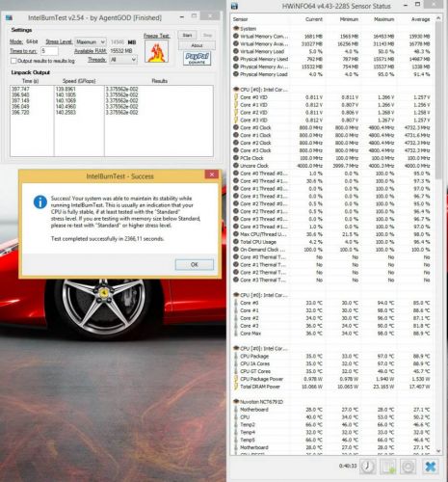Click the HWiNFO64 title bar disk icon
The height and width of the screenshot is (482, 448).
point(234,6)
